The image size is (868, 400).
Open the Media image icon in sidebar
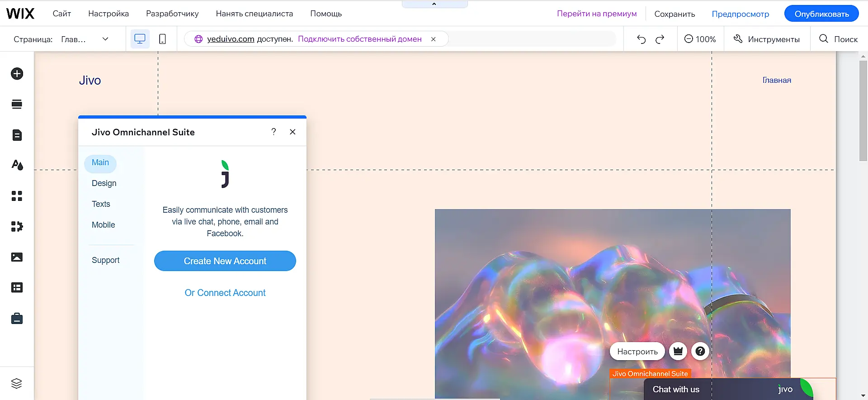[x=17, y=257]
